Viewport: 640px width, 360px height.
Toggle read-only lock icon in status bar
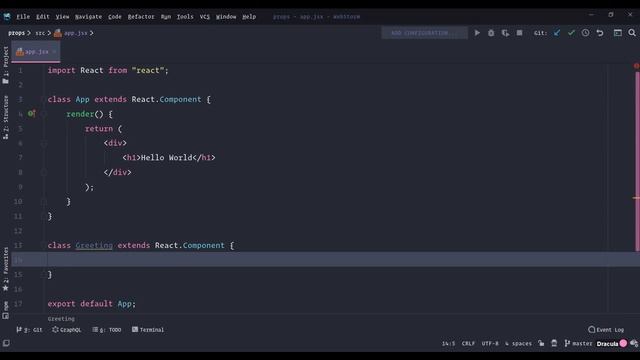pyautogui.click(x=541, y=343)
